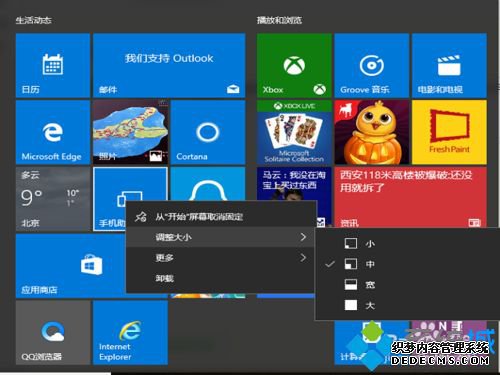Click the chevron beside 更多
Viewport: 500px width, 375px height.
[x=303, y=258]
